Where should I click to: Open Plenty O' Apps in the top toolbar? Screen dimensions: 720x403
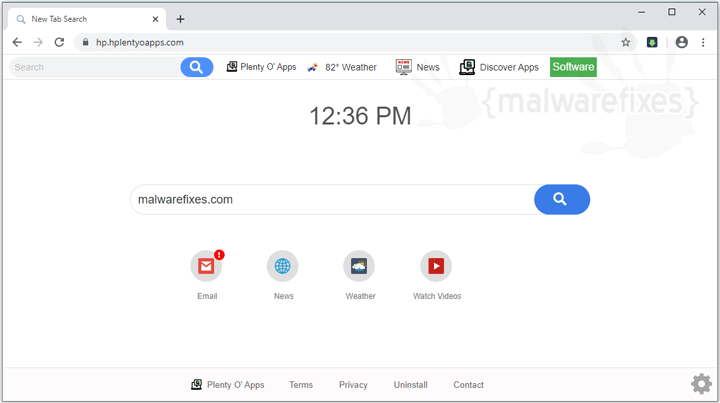click(261, 67)
